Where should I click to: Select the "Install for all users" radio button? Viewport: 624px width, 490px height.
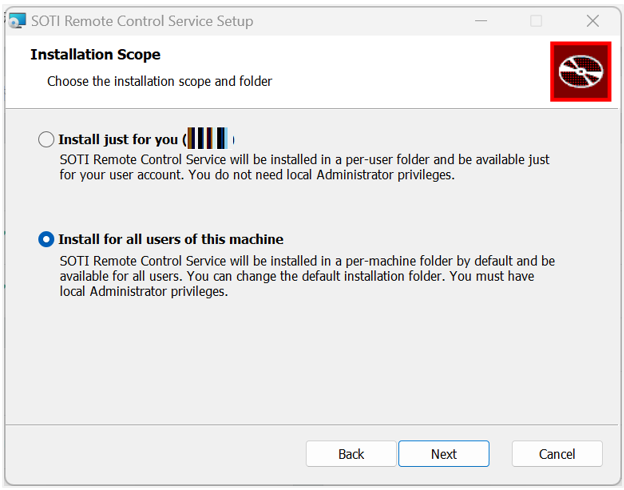[x=46, y=239]
